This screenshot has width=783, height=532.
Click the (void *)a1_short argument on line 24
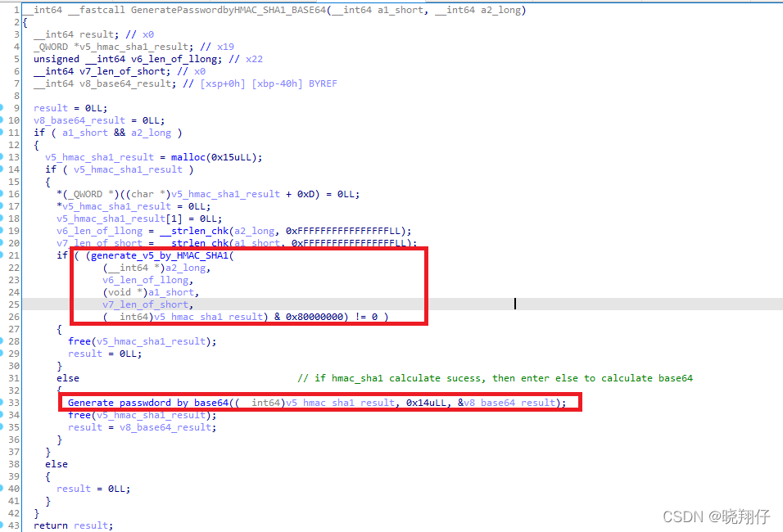148,292
